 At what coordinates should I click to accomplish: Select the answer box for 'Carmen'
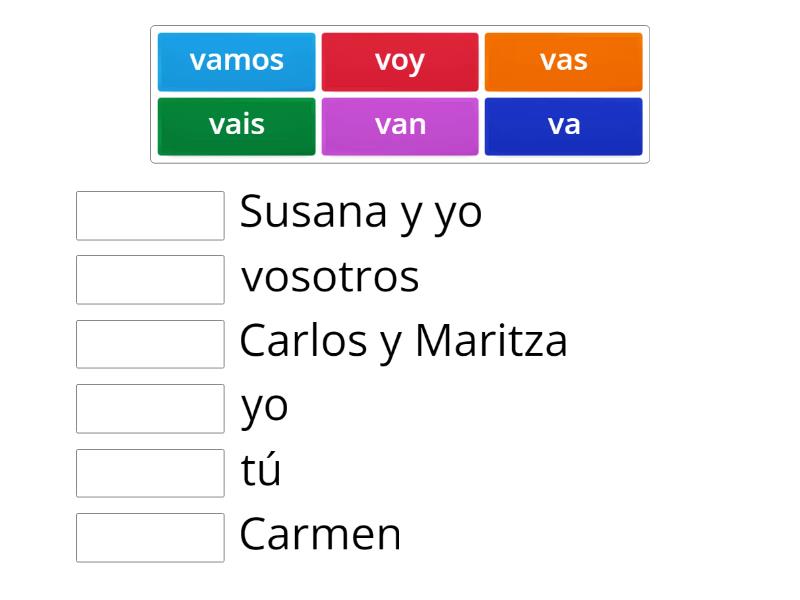tap(150, 538)
